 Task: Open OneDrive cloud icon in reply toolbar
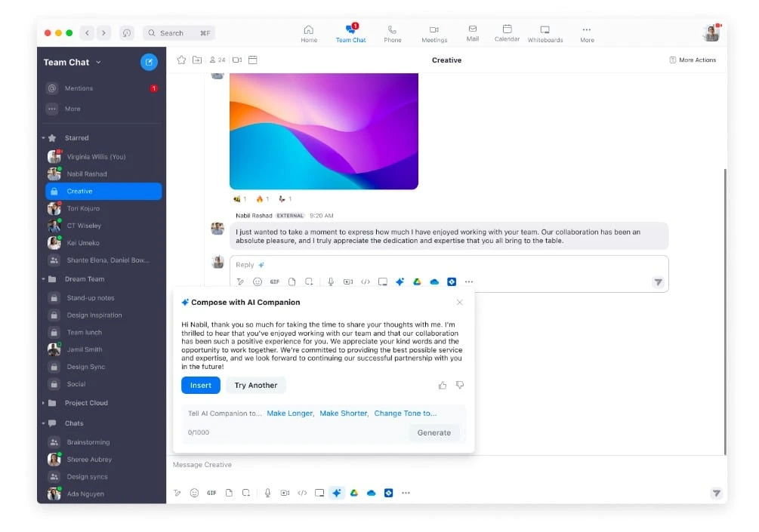(434, 281)
